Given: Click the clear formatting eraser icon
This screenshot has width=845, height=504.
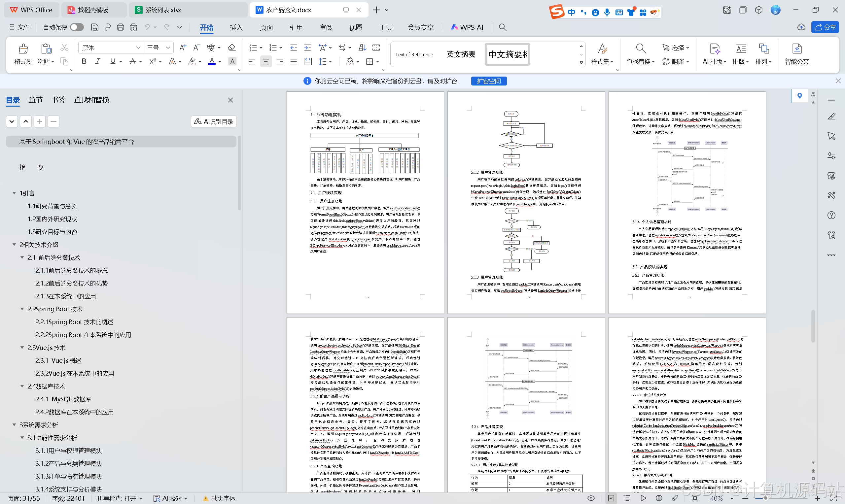Looking at the screenshot, I should pos(231,48).
